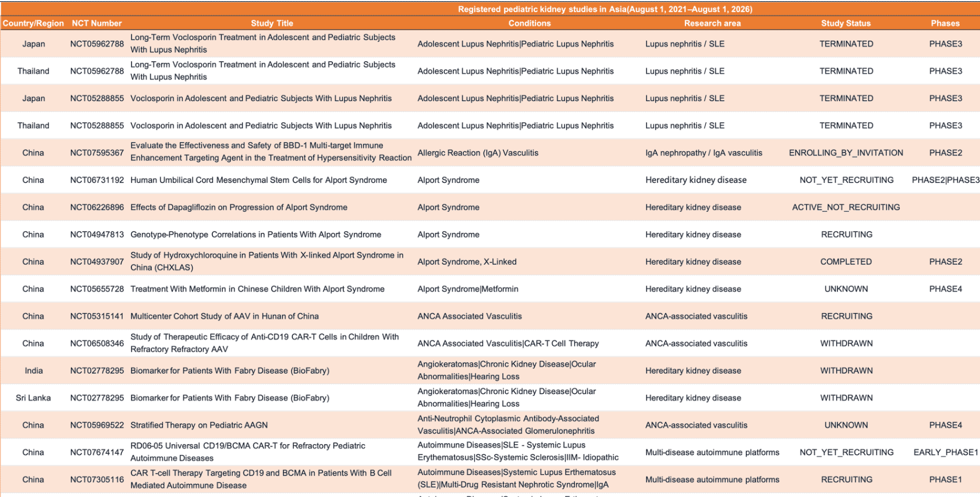980x497 pixels.
Task: Select the ENROLLING_BY_INVITATION status cell
Action: (846, 152)
